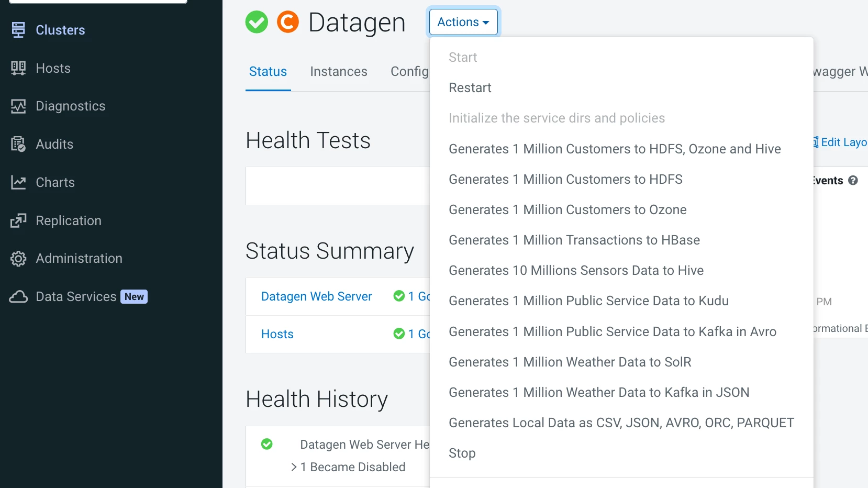Viewport: 868px width, 488px height.
Task: Click the Charts sidebar icon
Action: [18, 182]
